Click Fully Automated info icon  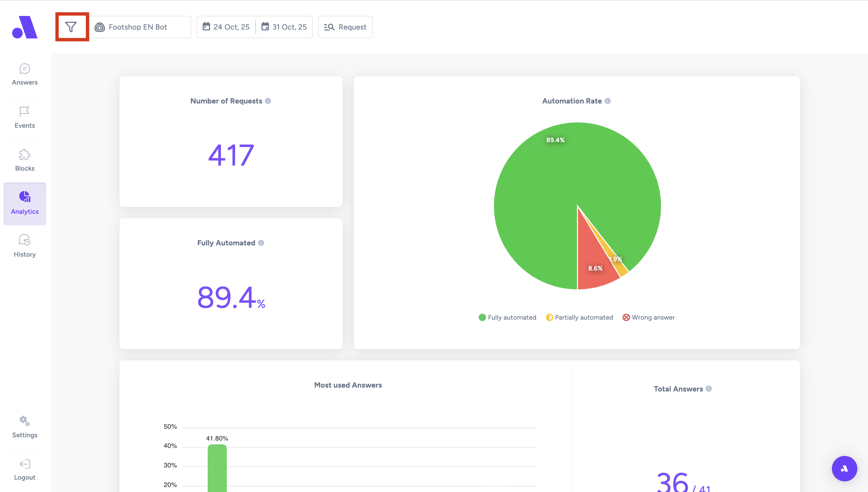[x=261, y=243]
